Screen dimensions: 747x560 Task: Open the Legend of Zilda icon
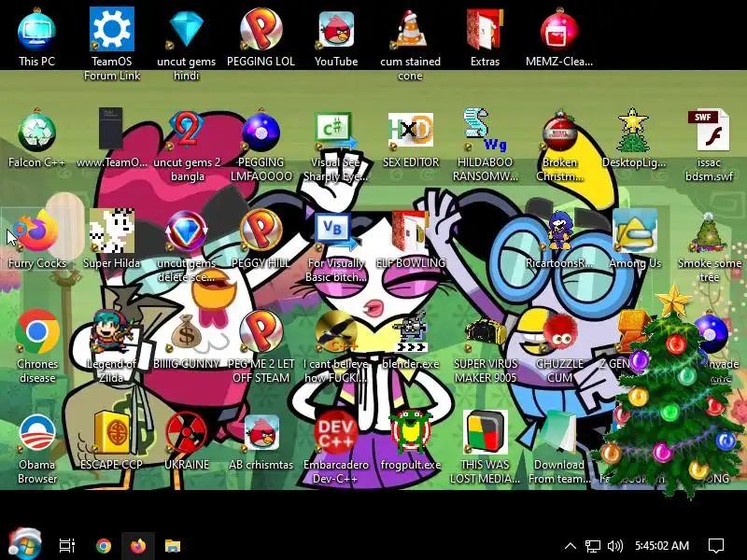110,330
